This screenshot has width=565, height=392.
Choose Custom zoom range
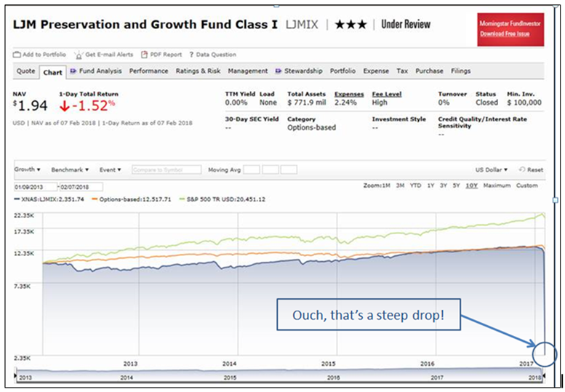[526, 185]
